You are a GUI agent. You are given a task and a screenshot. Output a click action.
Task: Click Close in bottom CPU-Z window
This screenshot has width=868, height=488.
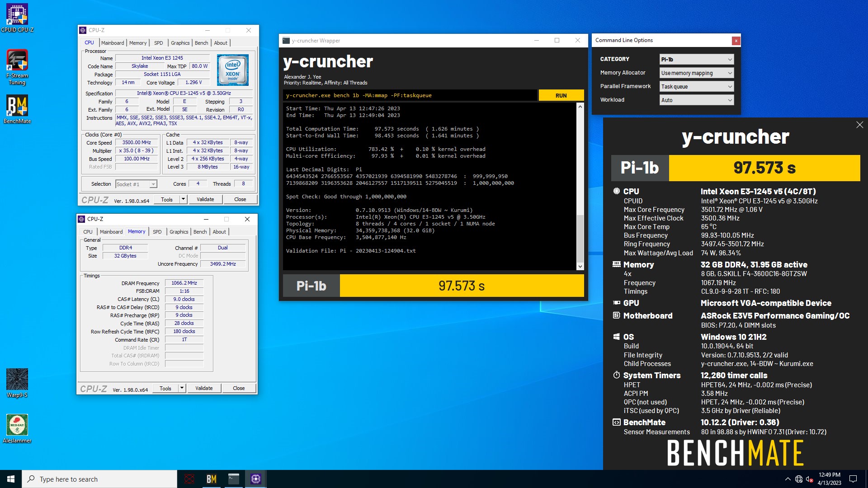[239, 388]
